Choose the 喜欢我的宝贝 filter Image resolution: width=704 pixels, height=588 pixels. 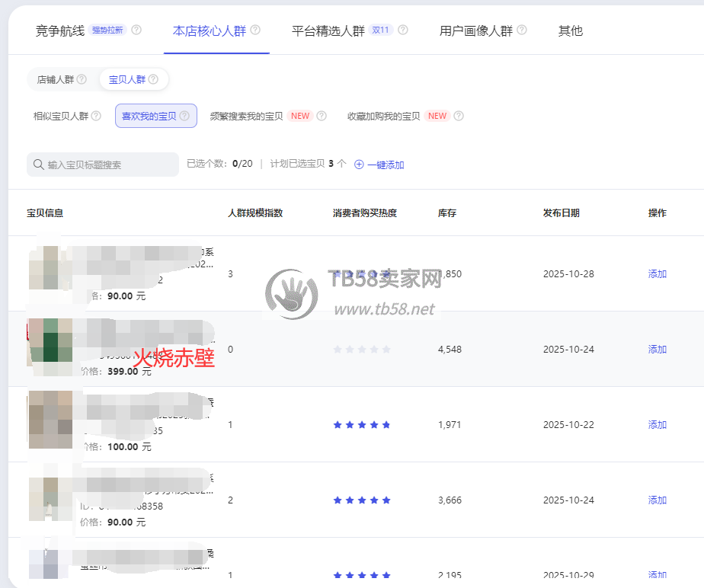click(149, 117)
